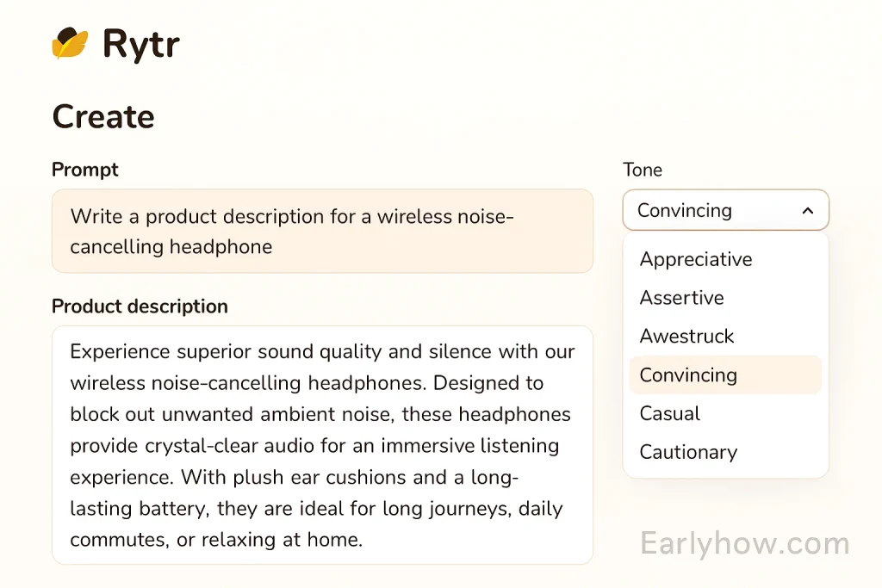Focus the Prompt input box
882x588 pixels.
tap(322, 231)
